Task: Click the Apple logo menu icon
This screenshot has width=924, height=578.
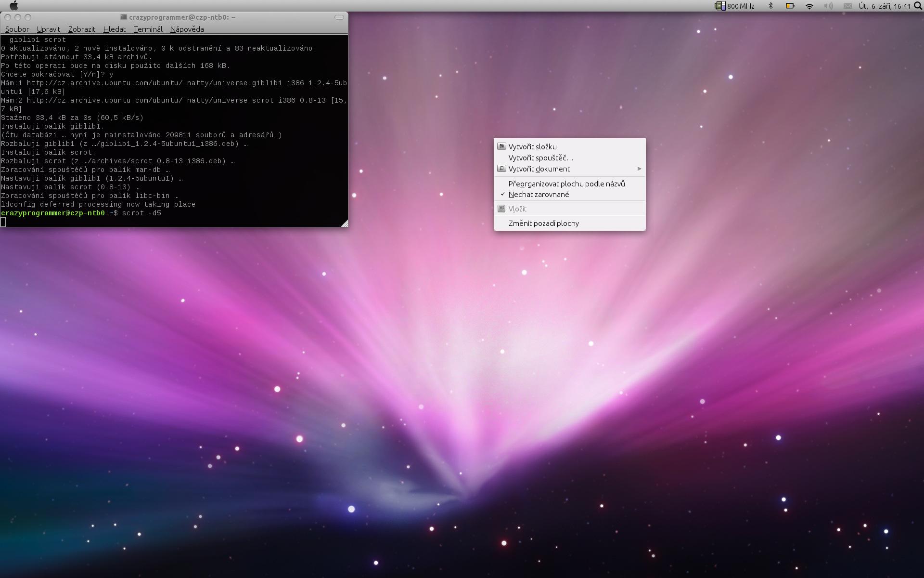Action: click(14, 6)
